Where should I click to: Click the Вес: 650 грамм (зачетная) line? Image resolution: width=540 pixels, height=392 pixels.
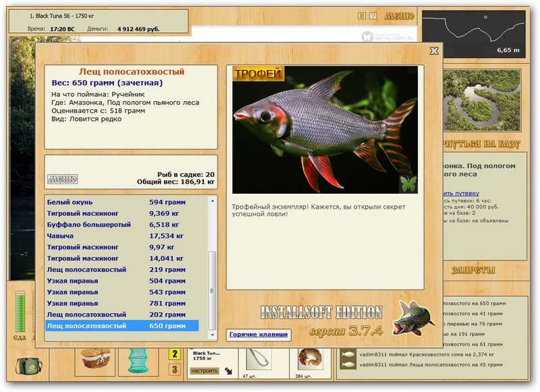[x=107, y=83]
